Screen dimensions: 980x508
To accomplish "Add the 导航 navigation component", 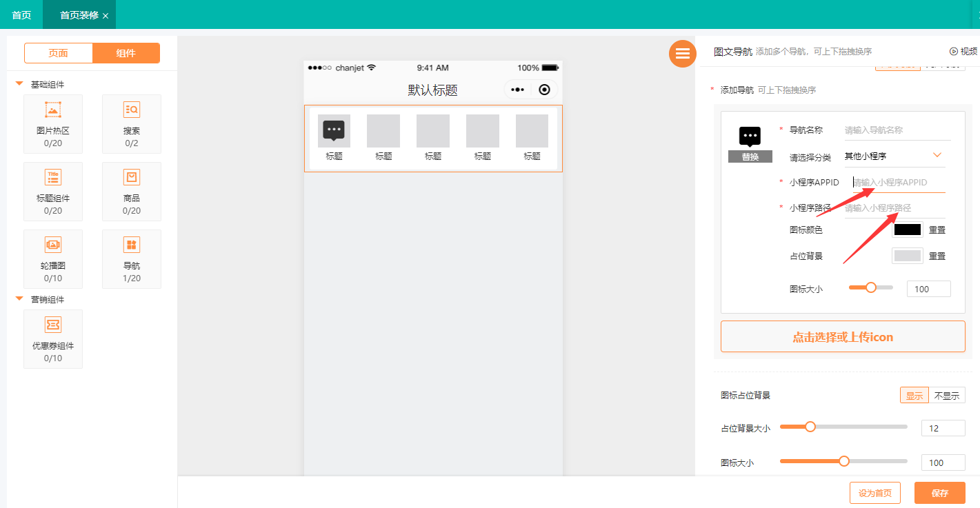I will [131, 258].
